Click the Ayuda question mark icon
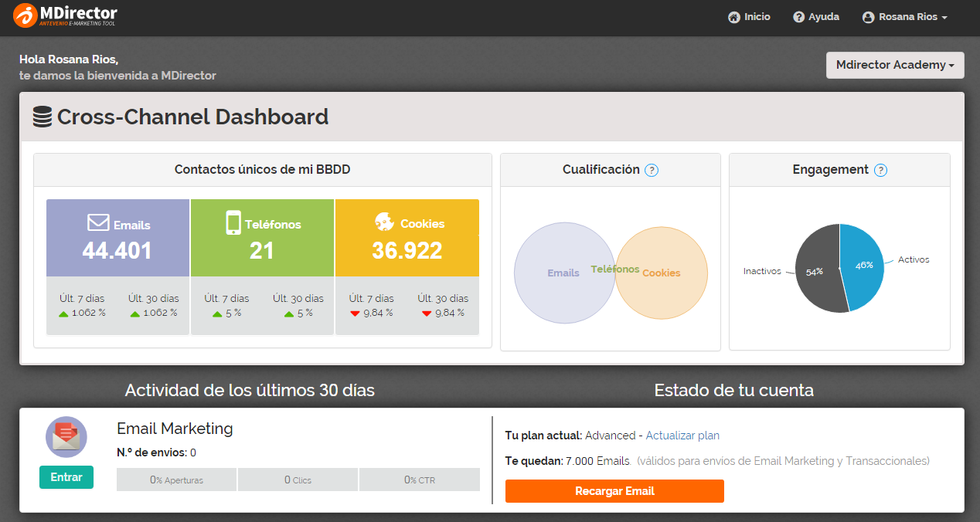 tap(799, 17)
